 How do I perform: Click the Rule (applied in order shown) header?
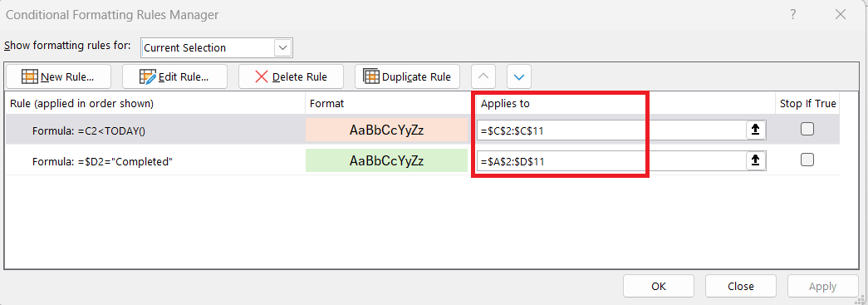tap(82, 104)
